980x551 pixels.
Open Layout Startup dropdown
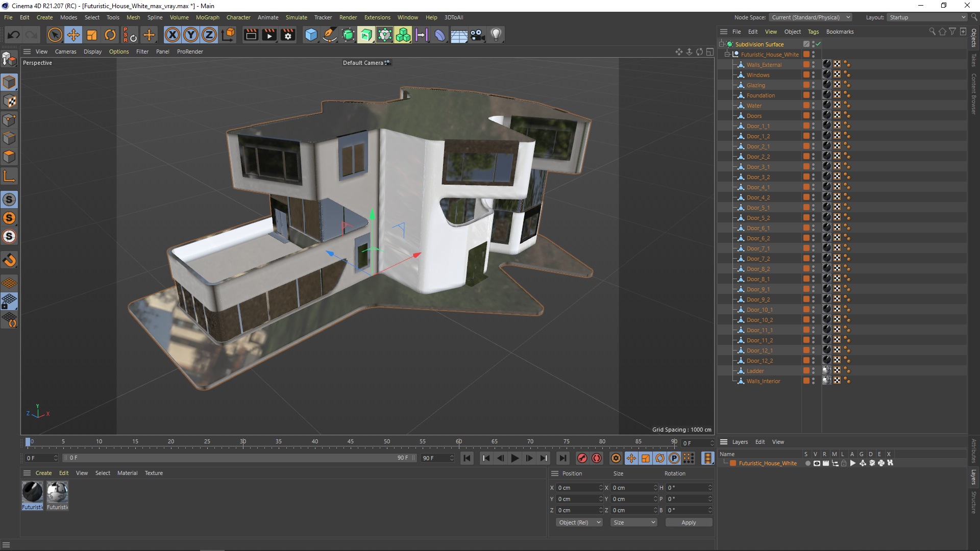(927, 17)
